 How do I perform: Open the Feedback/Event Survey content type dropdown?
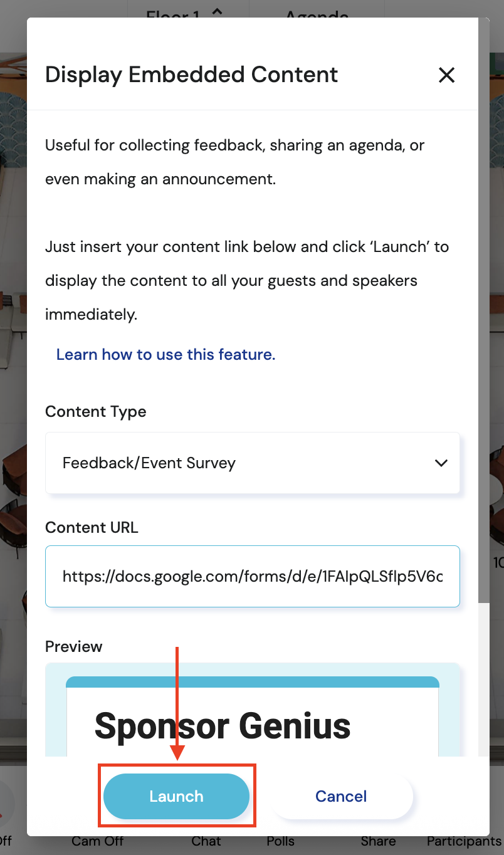[252, 463]
